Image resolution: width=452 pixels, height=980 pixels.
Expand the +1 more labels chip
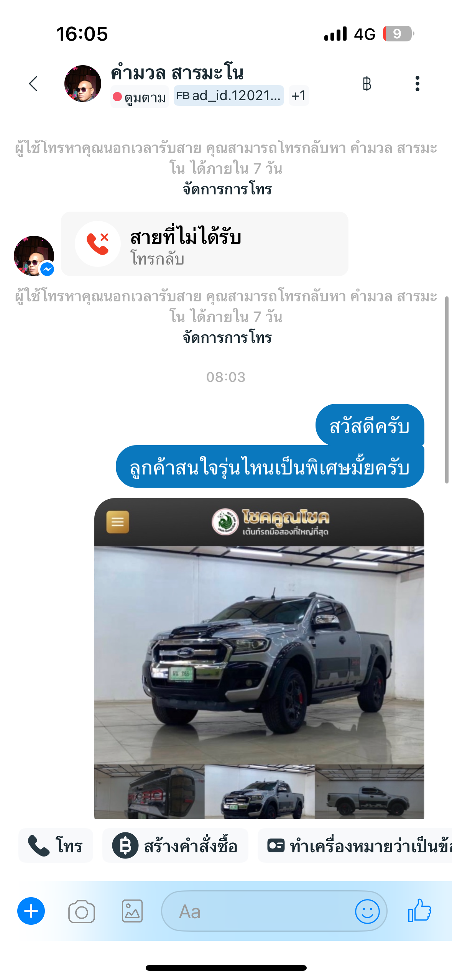click(299, 95)
